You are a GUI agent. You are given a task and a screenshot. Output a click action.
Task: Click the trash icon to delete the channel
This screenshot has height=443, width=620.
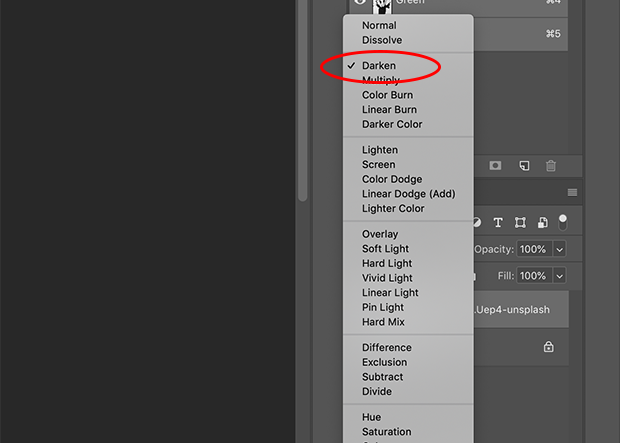coord(551,165)
